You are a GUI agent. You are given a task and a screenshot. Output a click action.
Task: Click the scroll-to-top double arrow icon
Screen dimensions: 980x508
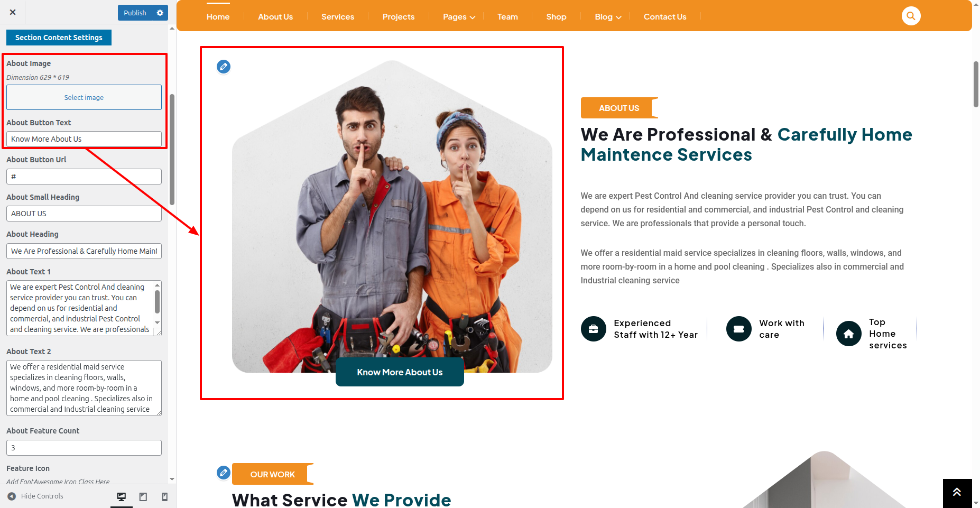point(957,493)
